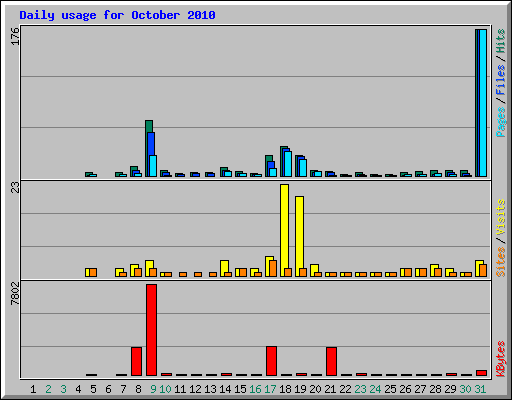Click day 19 on the x-axis
The height and width of the screenshot is (400, 512).
300,389
